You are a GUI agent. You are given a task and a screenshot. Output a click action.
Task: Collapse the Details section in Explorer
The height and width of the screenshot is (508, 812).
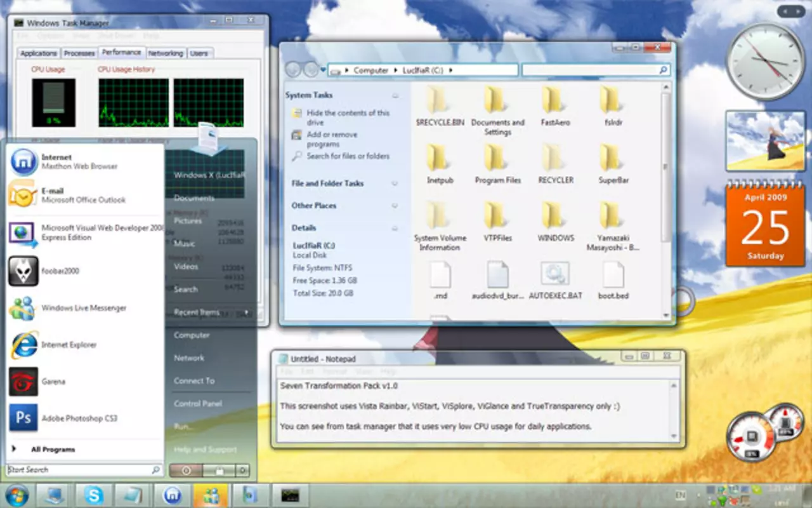(395, 228)
